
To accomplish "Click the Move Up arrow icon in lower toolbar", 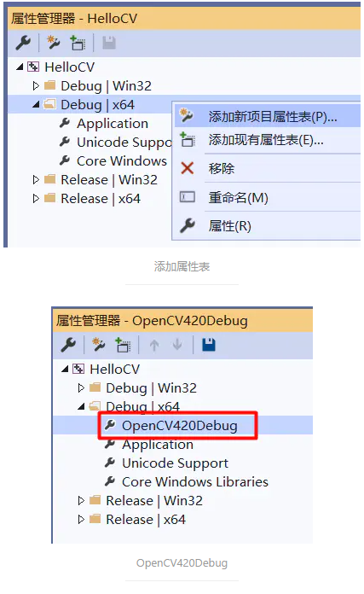I will coord(154,345).
